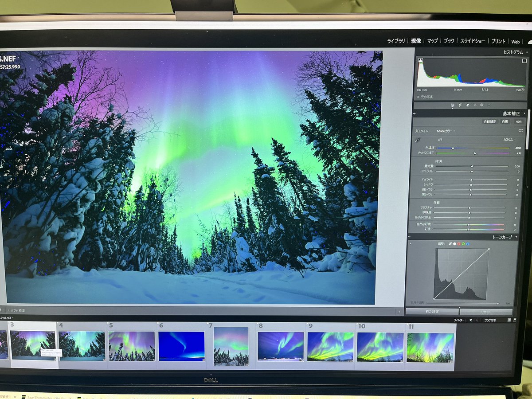Click the +8 tint value
Screen dimensions: 532x399
[519, 153]
